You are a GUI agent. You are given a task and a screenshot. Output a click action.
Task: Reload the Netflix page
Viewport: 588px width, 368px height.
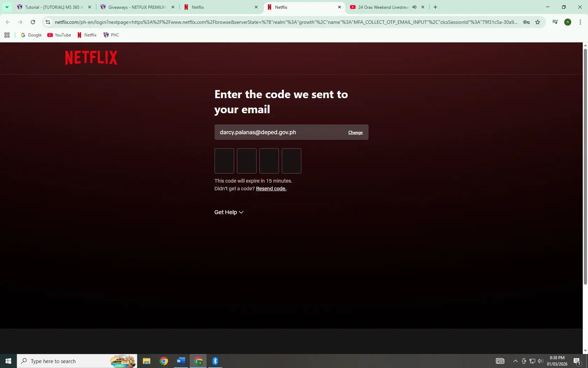tap(33, 22)
